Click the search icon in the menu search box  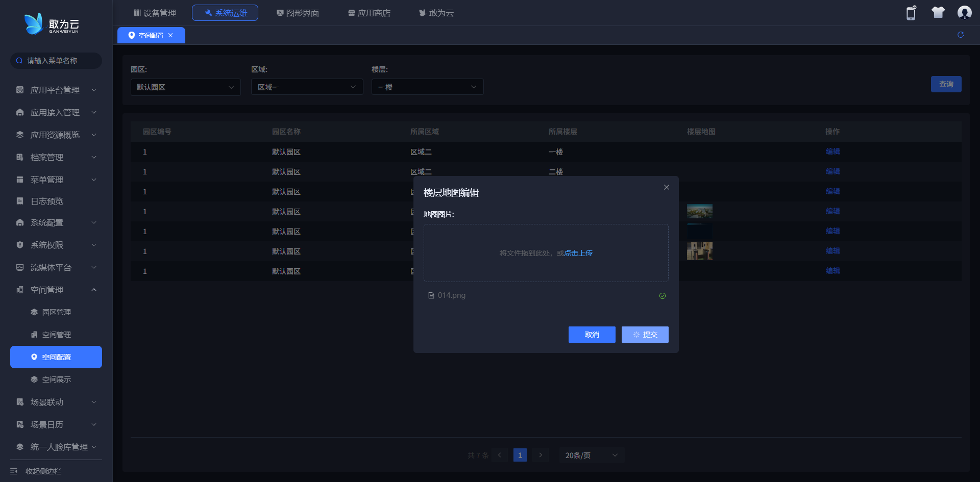click(19, 61)
